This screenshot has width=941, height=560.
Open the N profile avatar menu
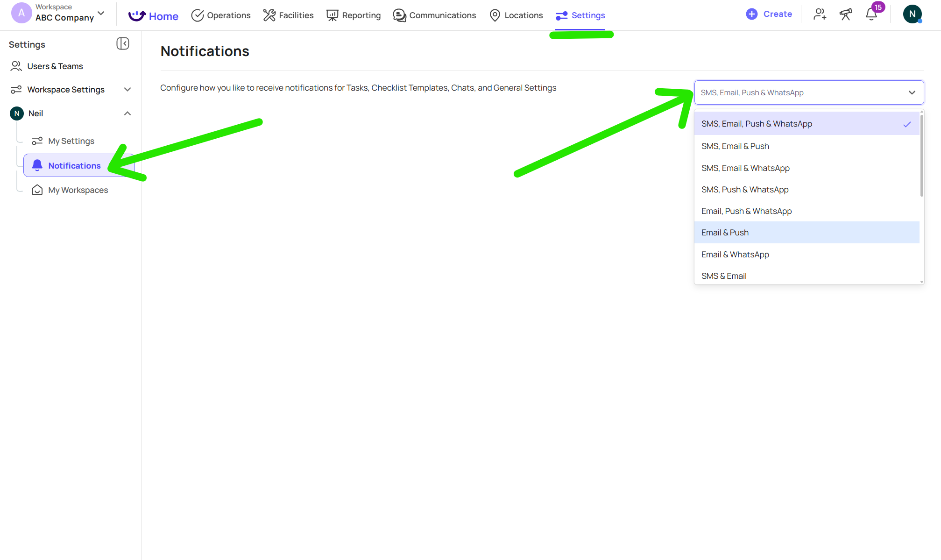912,14
